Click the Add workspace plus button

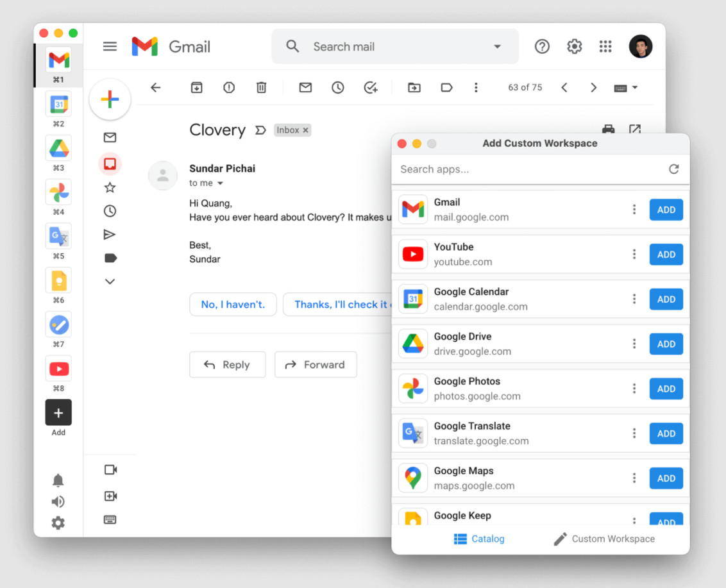tap(58, 412)
